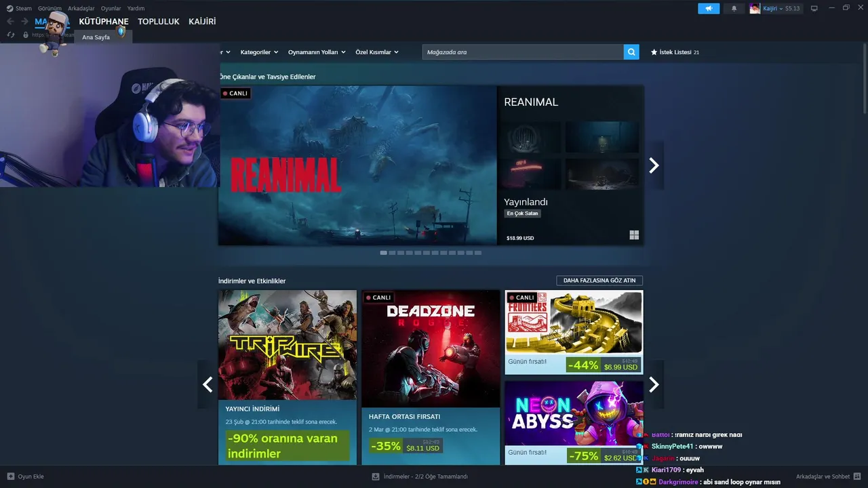Open the Steam logo menu

click(19, 8)
